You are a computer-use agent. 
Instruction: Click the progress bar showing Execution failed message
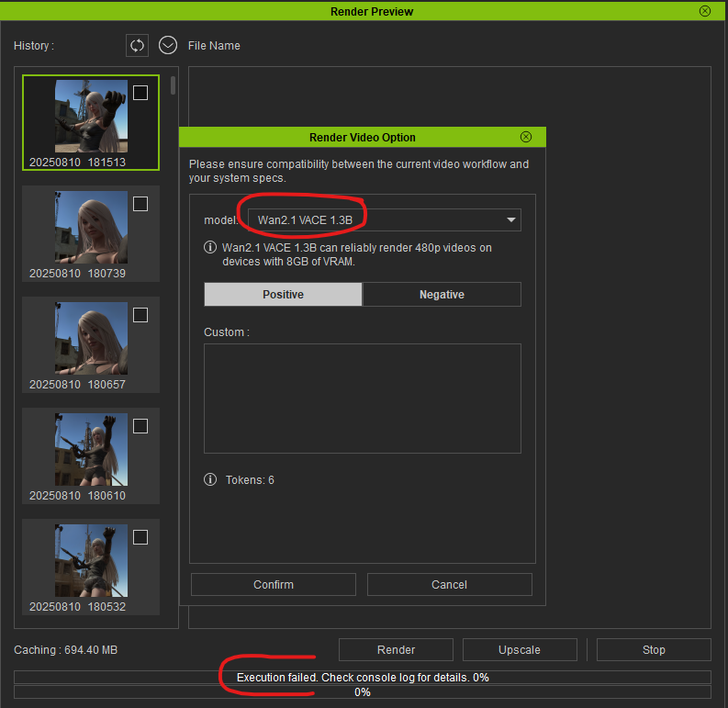point(362,678)
